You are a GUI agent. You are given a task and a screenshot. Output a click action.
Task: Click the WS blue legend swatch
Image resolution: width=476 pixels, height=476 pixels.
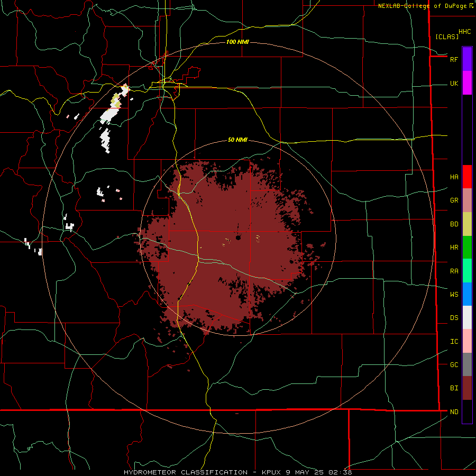pyautogui.click(x=467, y=294)
